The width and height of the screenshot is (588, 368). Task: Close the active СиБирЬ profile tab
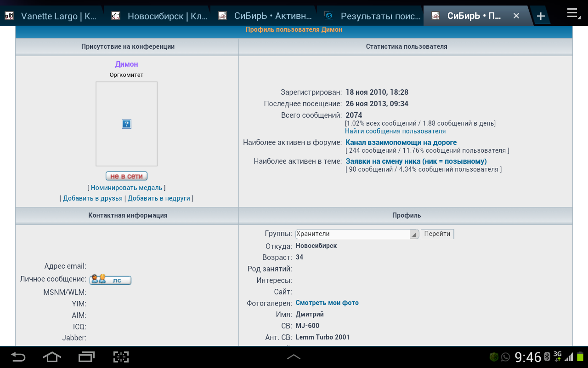(516, 16)
